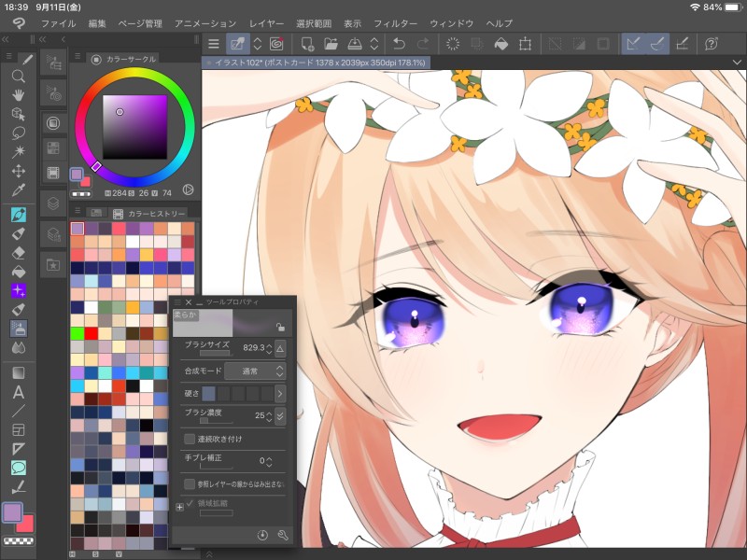Viewport: 747px width, 560px height.
Task: Select the purple sparkle Decoration tool
Action: pos(18,290)
